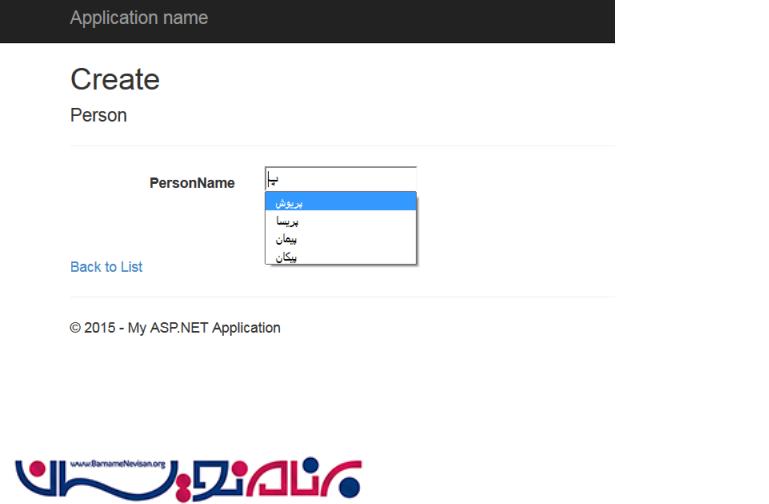The width and height of the screenshot is (769, 504).
Task: Click the BarnameNevisan logo image
Action: 189,479
